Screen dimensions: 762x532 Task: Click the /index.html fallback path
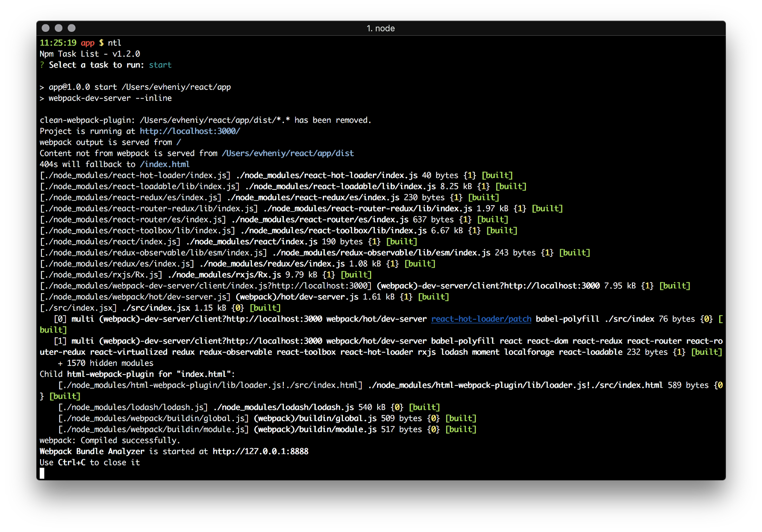click(x=164, y=164)
